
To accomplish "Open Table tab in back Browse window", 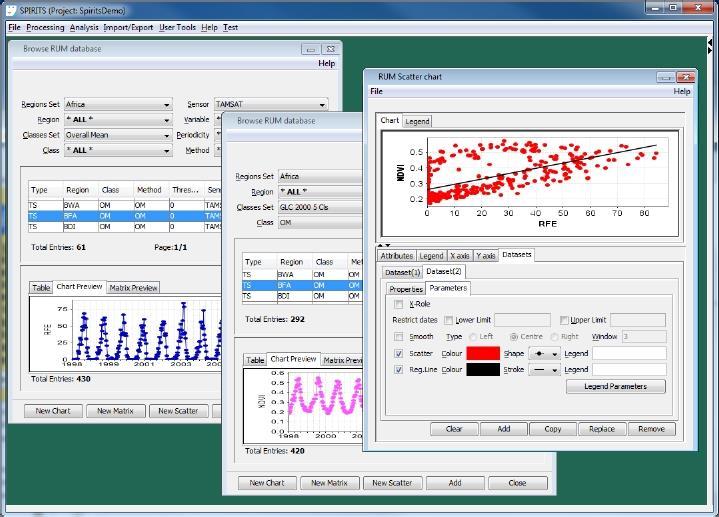I will (41, 288).
